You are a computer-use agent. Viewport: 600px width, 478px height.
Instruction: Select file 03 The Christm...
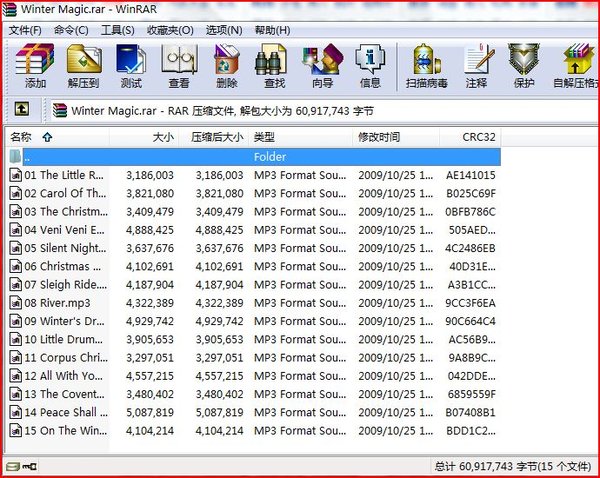tap(254, 212)
